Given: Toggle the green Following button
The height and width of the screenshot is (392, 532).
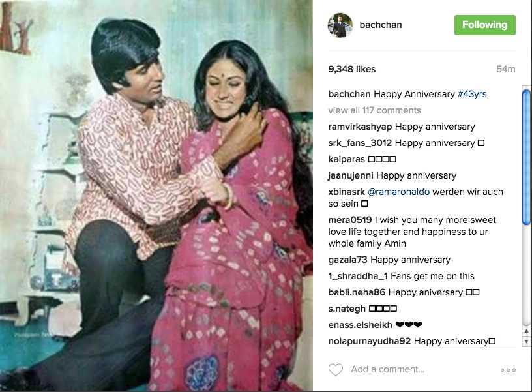Looking at the screenshot, I should point(485,25).
